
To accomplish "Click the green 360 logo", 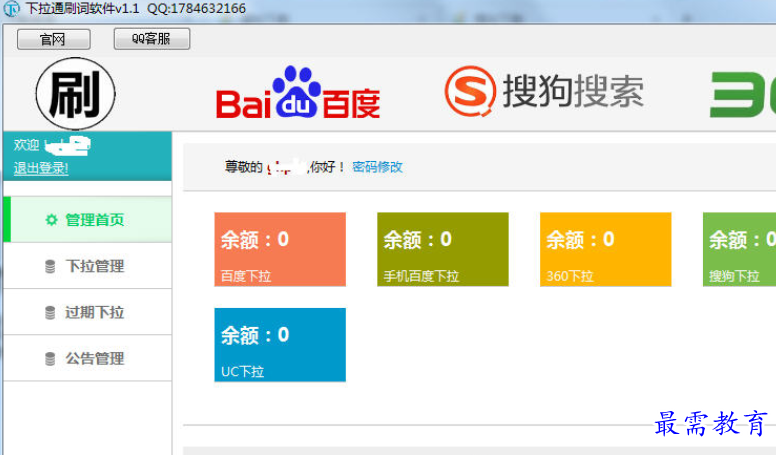I will pyautogui.click(x=742, y=94).
